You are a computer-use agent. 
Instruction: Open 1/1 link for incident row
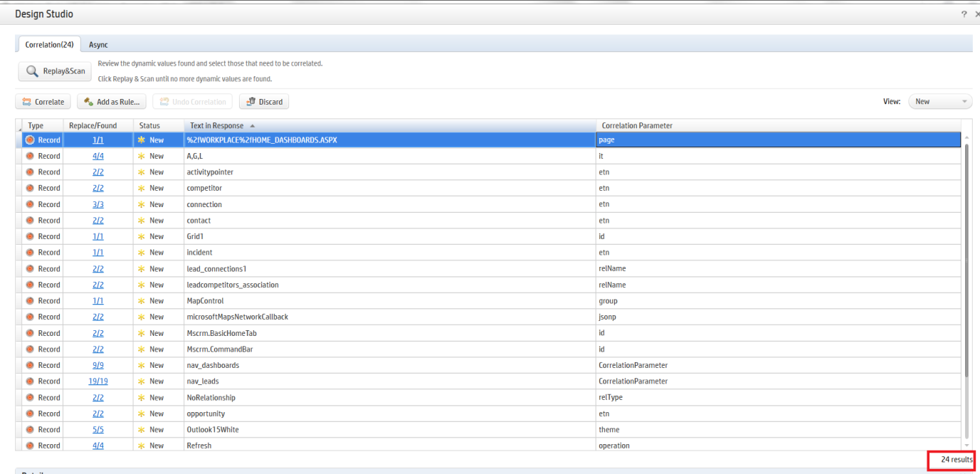tap(98, 253)
